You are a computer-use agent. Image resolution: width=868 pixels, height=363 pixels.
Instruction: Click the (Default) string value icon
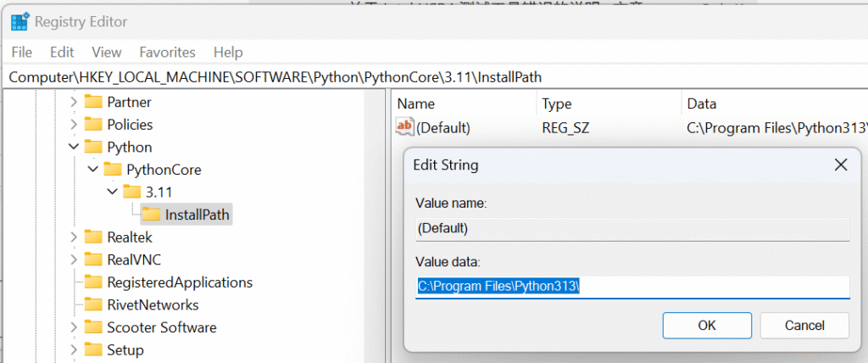click(405, 128)
